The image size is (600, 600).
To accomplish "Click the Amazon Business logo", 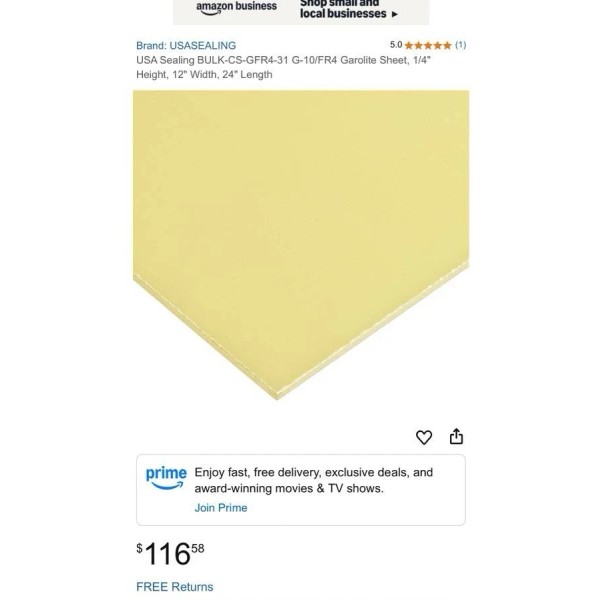I will [x=236, y=8].
